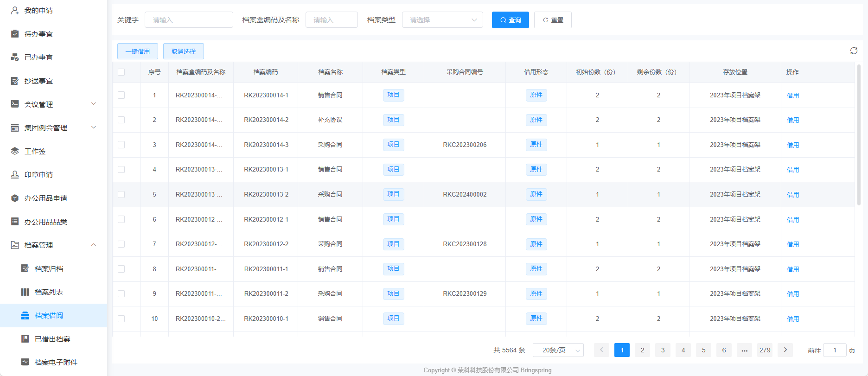The image size is (868, 376).
Task: Toggle the select-all checkbox in table header
Action: pyautogui.click(x=121, y=72)
